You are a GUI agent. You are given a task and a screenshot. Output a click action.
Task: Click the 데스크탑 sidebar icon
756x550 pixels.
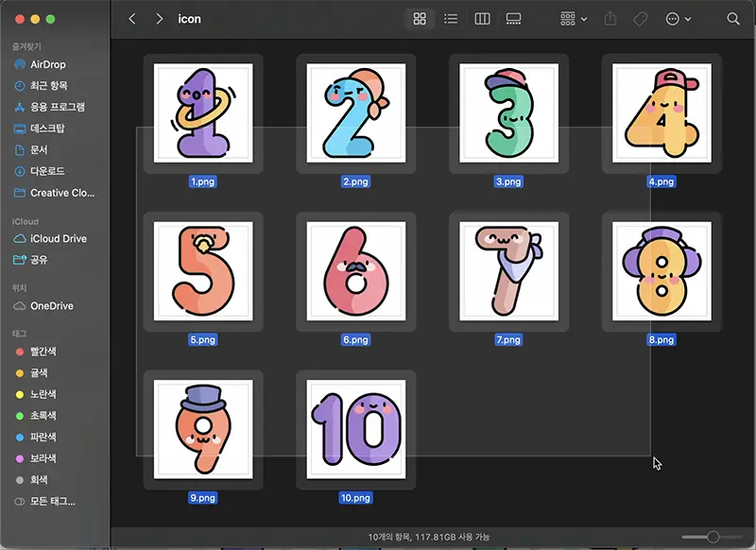(20, 129)
